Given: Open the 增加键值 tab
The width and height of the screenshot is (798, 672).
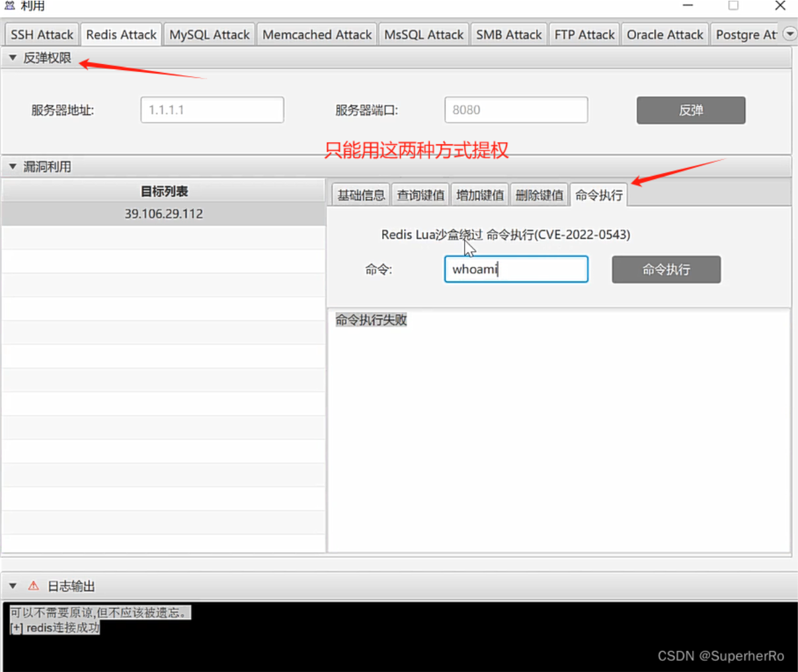Looking at the screenshot, I should [480, 195].
